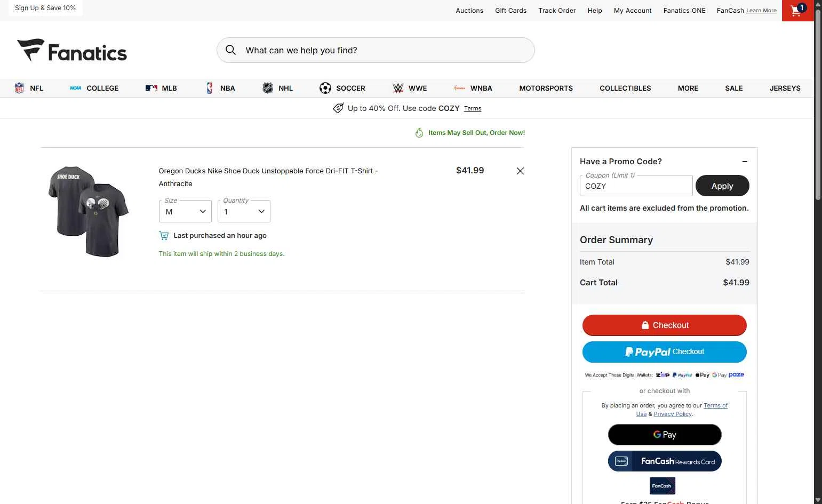Open the COLLECTIBLES menu
The height and width of the screenshot is (504, 822).
click(625, 88)
